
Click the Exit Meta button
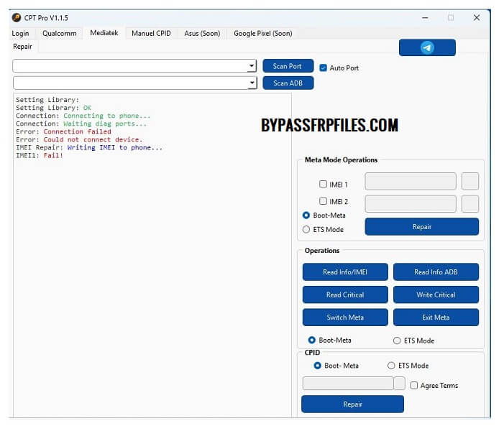tap(436, 318)
